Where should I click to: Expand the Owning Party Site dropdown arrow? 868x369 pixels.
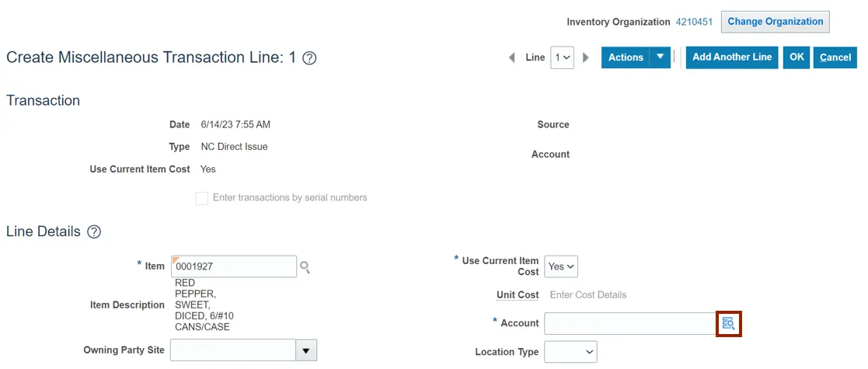click(x=307, y=350)
